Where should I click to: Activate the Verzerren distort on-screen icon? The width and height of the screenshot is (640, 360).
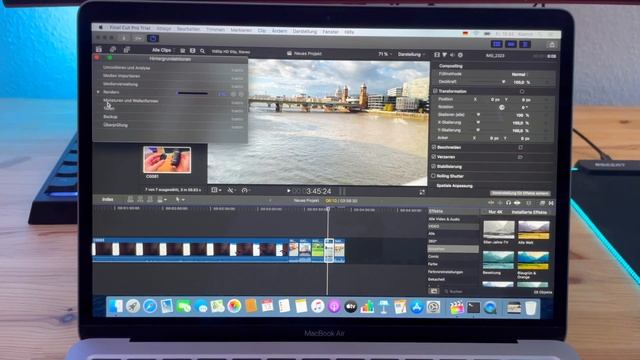click(520, 157)
